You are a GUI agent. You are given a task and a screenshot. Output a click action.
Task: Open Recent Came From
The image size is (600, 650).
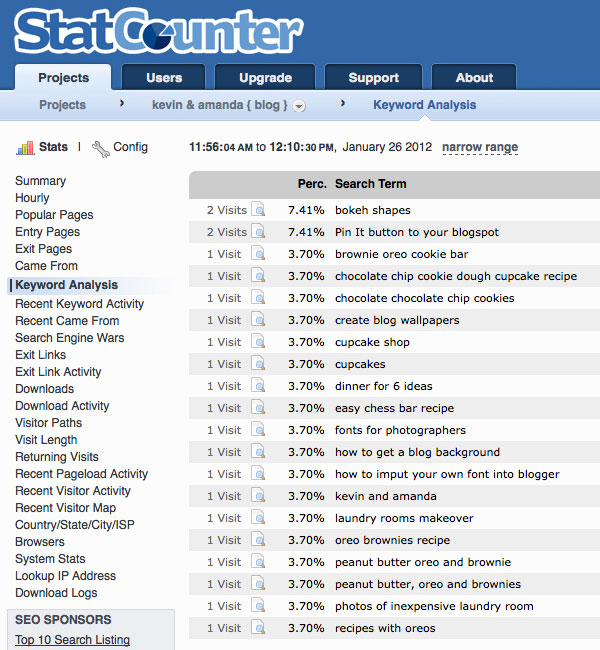pos(67,321)
